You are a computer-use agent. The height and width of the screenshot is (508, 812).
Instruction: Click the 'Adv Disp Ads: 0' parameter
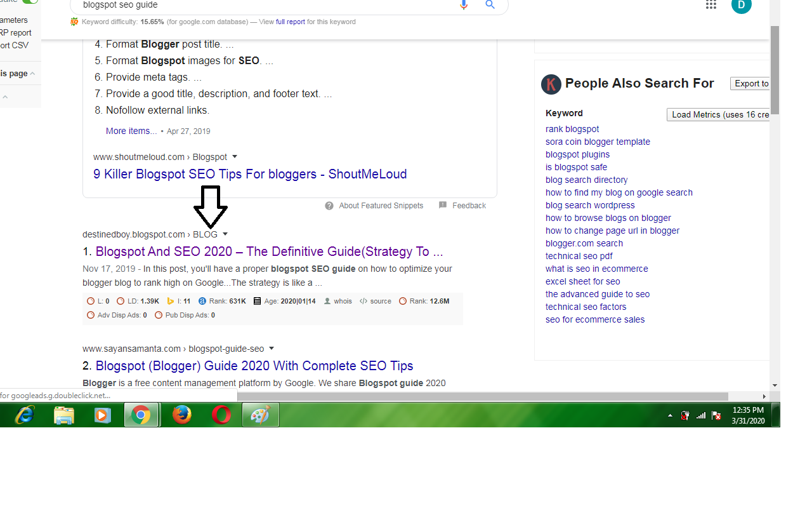point(117,315)
